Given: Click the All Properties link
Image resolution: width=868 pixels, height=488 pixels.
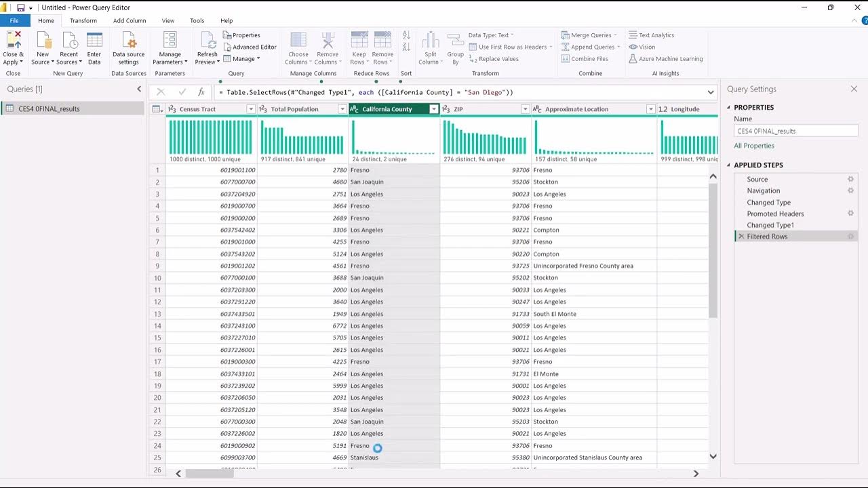Looking at the screenshot, I should pyautogui.click(x=754, y=146).
